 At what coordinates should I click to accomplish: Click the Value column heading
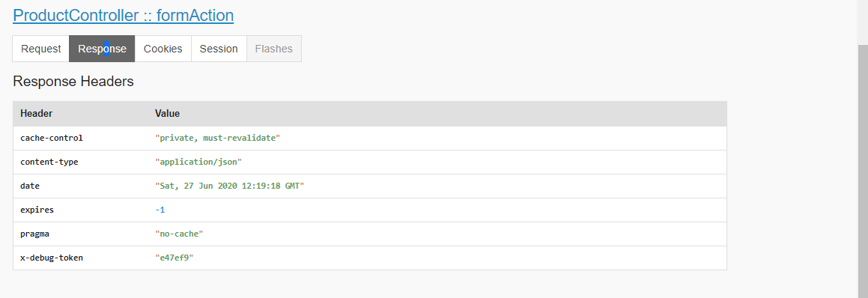click(167, 114)
